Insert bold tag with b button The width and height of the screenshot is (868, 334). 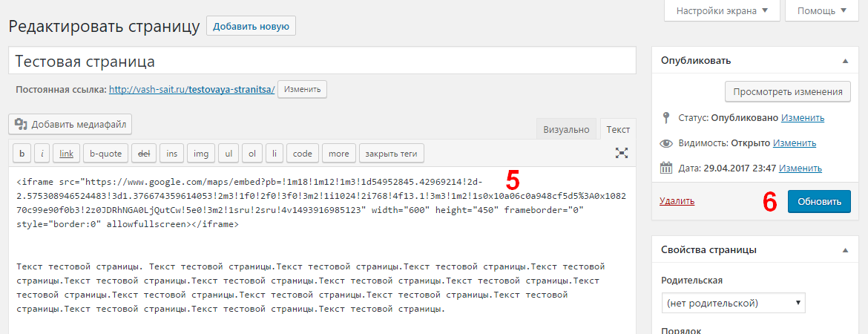pos(22,154)
